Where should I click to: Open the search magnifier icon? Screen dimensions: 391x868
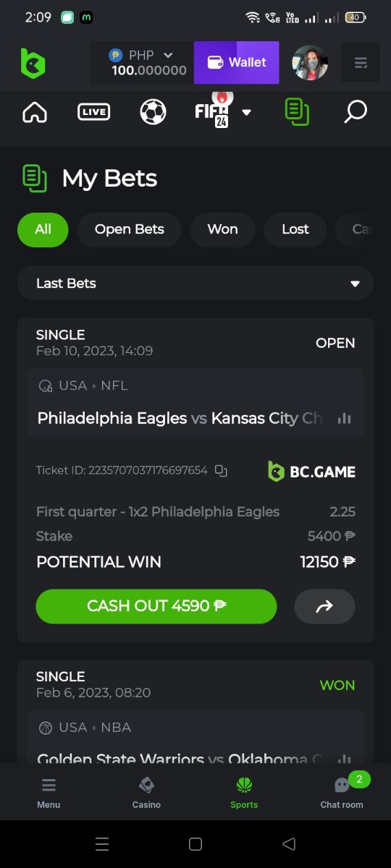tap(355, 112)
